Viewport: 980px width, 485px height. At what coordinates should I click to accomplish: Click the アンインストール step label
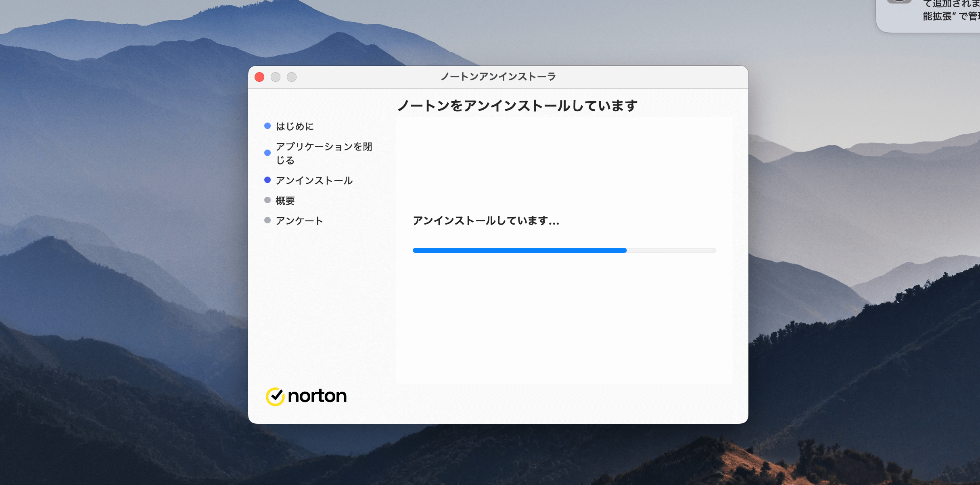click(314, 181)
